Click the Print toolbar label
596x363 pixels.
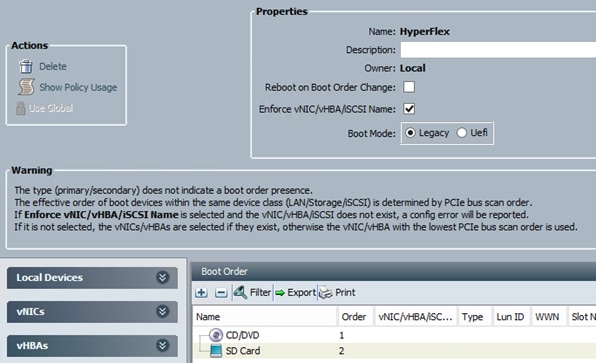tap(345, 292)
